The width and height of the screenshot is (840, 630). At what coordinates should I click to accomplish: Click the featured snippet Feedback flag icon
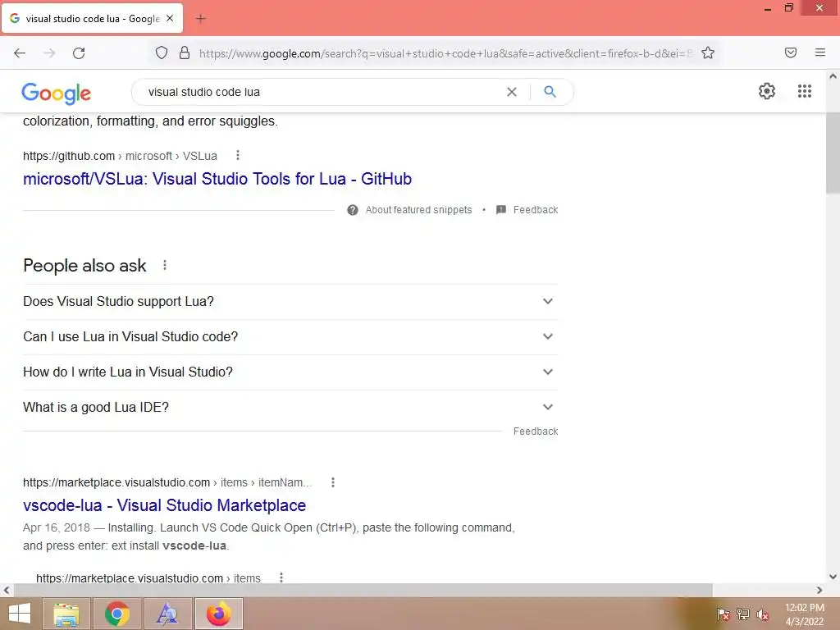501,209
